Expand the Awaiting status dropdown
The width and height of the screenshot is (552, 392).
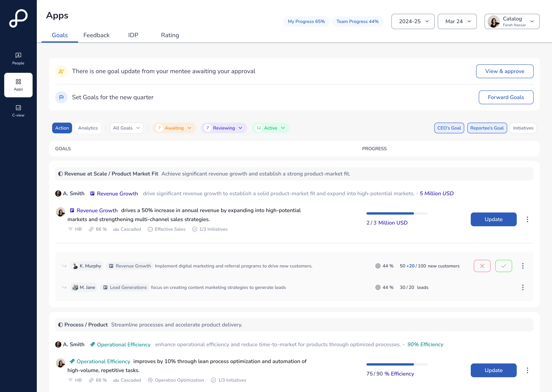click(x=174, y=128)
